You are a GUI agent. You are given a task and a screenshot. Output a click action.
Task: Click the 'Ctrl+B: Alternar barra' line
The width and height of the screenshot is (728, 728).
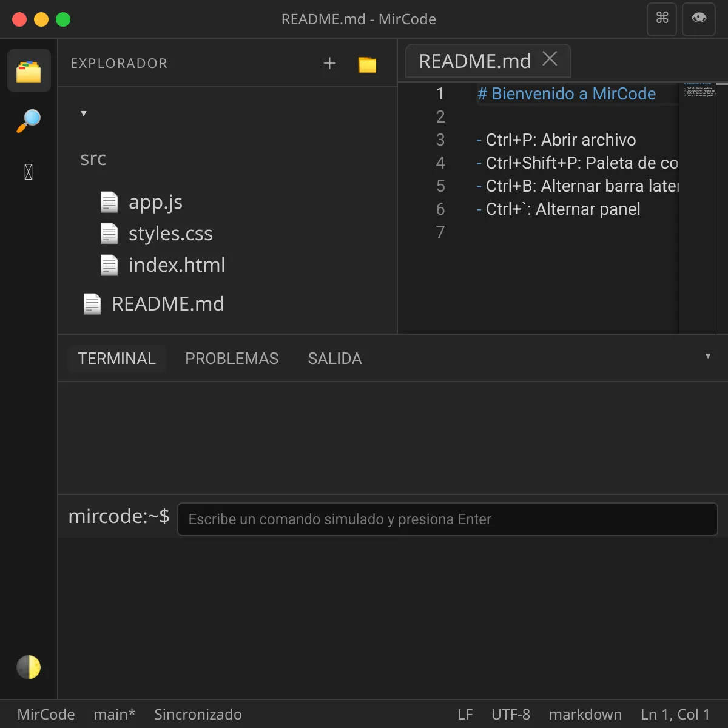point(578,186)
